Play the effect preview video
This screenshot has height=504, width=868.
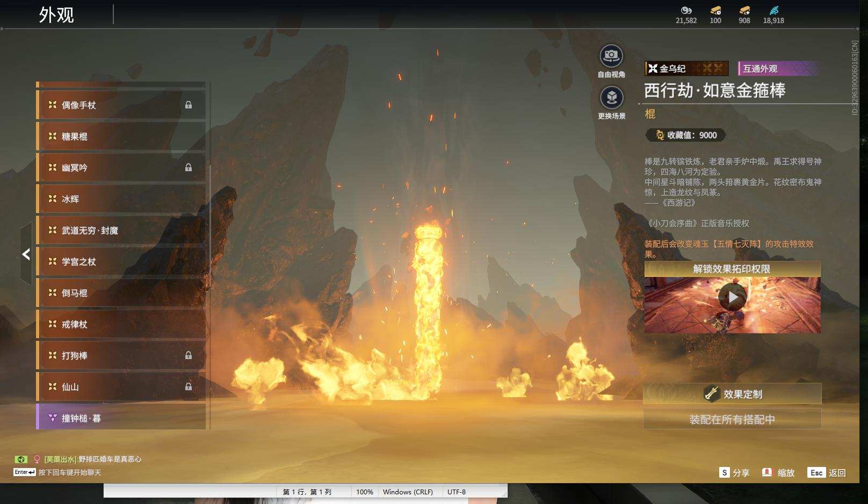coord(733,297)
